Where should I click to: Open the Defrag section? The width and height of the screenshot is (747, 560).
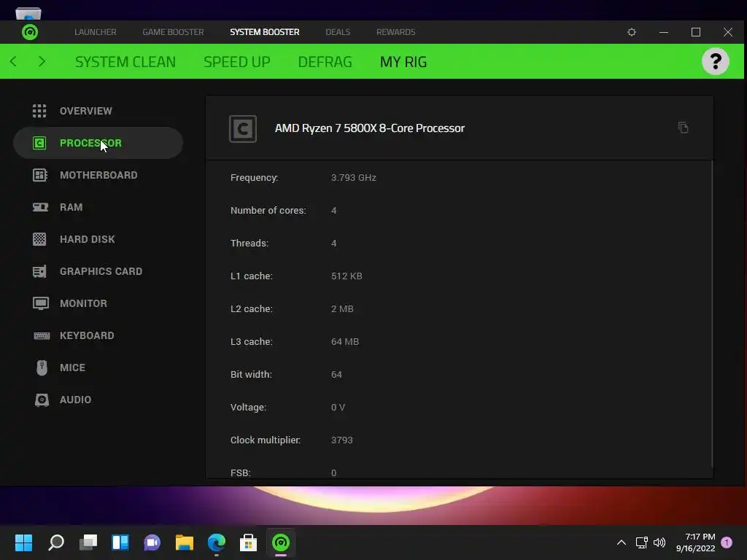[325, 62]
